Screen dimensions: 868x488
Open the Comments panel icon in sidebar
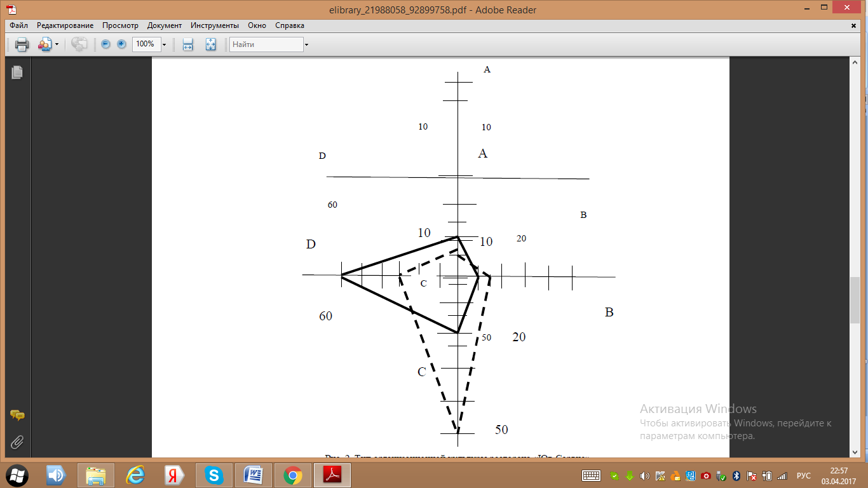pos(17,416)
